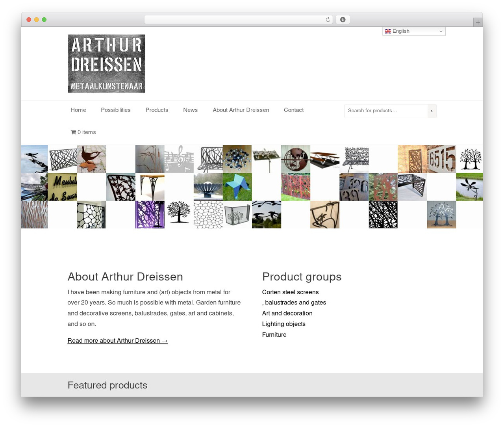The width and height of the screenshot is (504, 427).
Task: Open About Arthur Dreissen menu page
Action: 241,110
